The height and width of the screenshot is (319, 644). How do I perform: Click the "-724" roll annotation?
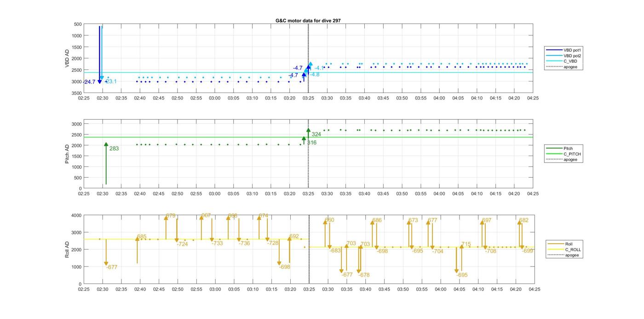(x=182, y=244)
